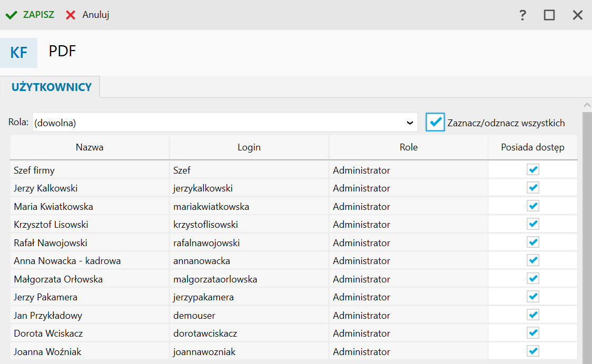Click the Rola dropdown chevron arrow
The width and height of the screenshot is (592, 364).
[410, 123]
